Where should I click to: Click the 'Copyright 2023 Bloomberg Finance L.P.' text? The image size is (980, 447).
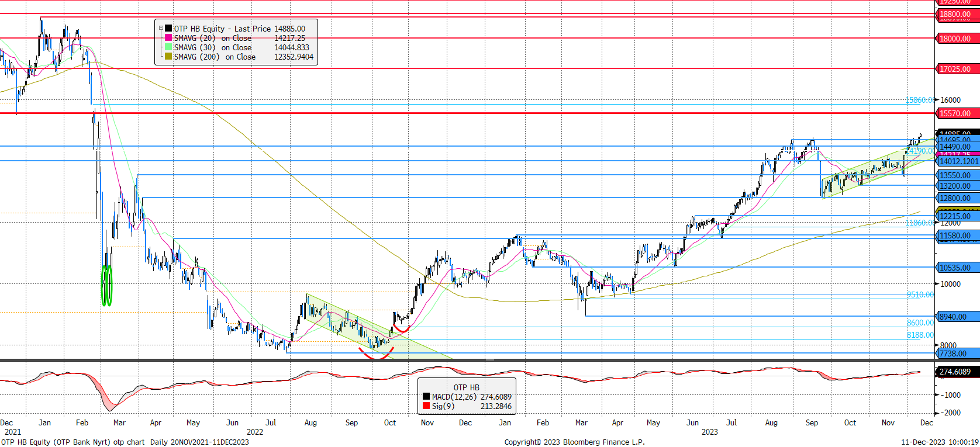pyautogui.click(x=575, y=442)
